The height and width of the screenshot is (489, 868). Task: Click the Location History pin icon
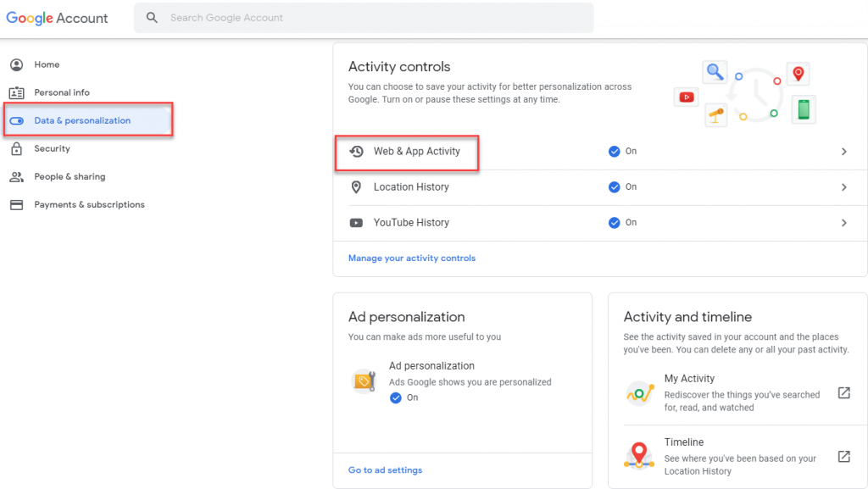[357, 187]
